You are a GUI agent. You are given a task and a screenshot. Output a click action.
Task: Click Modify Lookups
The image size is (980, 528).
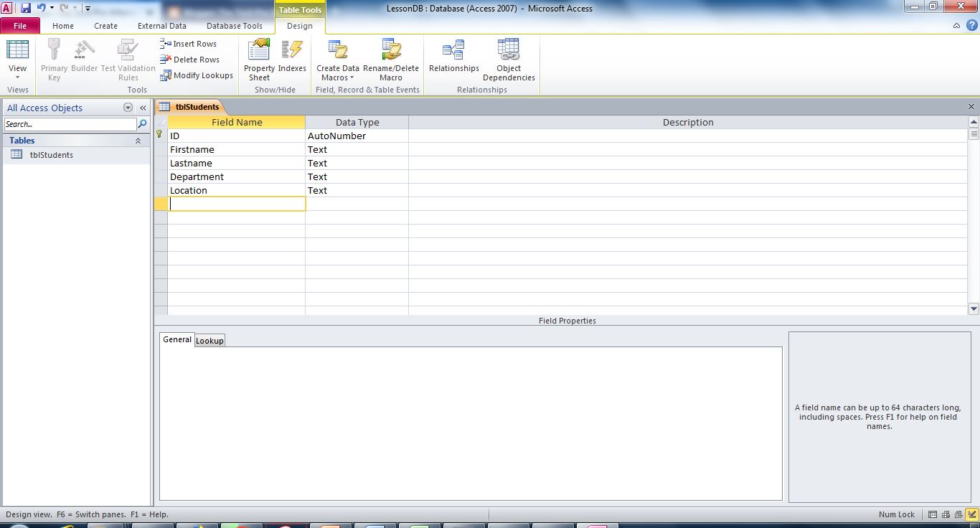(197, 75)
